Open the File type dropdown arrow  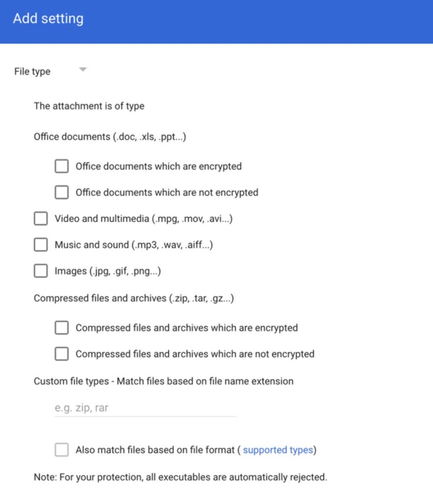[83, 70]
